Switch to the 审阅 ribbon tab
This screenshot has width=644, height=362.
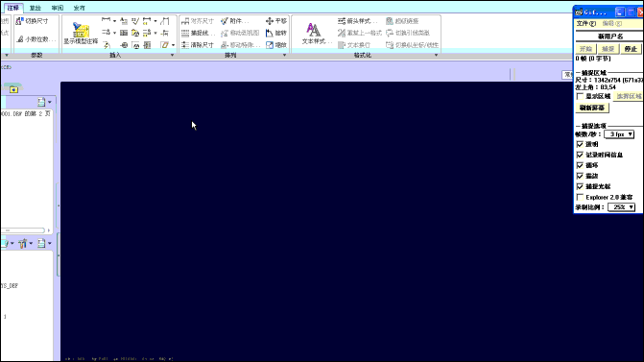tap(57, 8)
